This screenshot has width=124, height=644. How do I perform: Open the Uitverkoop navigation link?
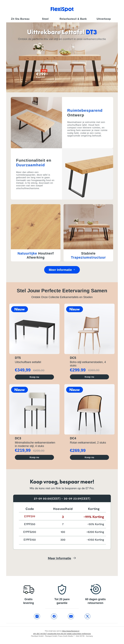tap(104, 19)
